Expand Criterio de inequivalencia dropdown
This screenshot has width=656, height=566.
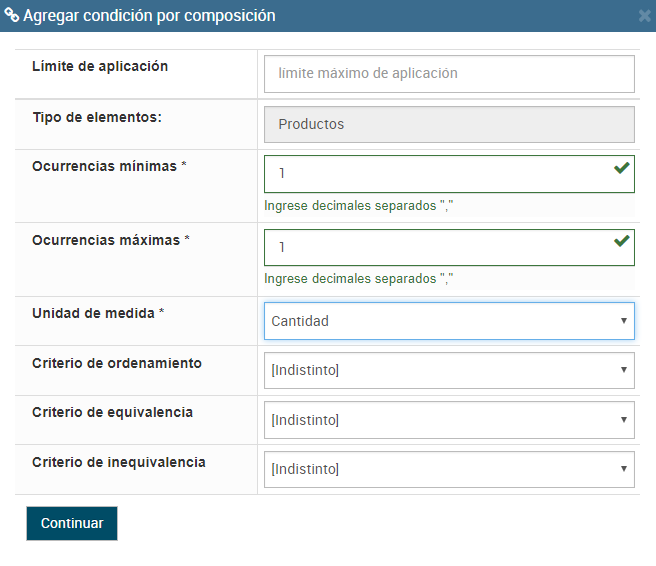coord(449,469)
